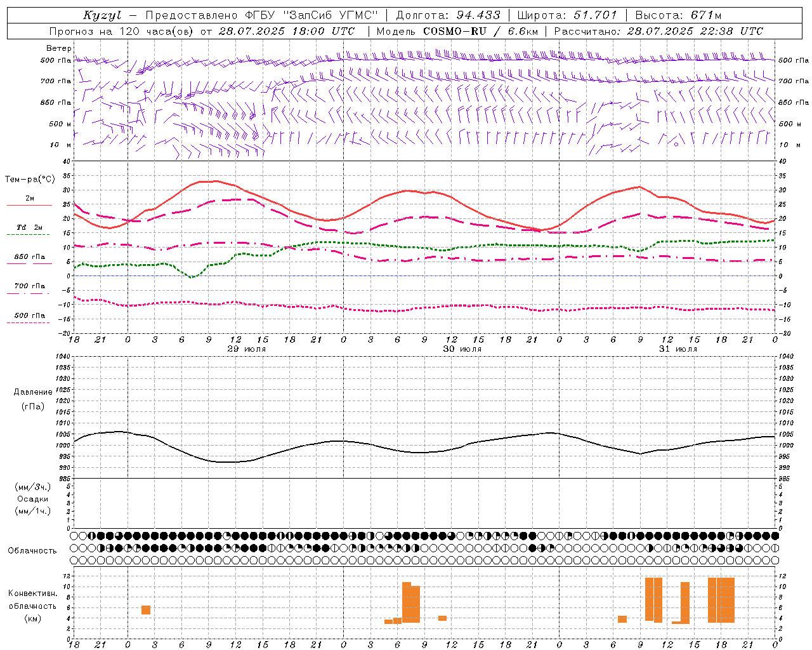Click the dash-dot "700 гПа" temperature legend line

tap(28, 293)
